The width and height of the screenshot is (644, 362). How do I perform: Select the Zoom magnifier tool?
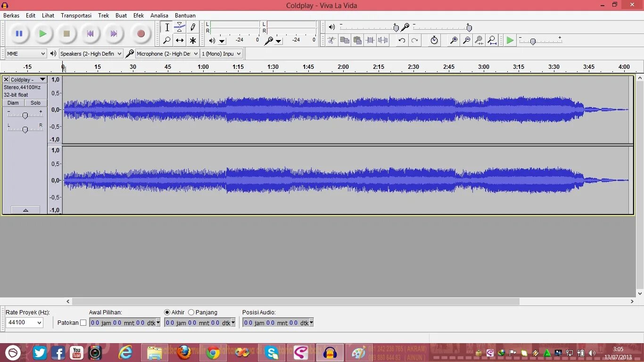tap(167, 41)
